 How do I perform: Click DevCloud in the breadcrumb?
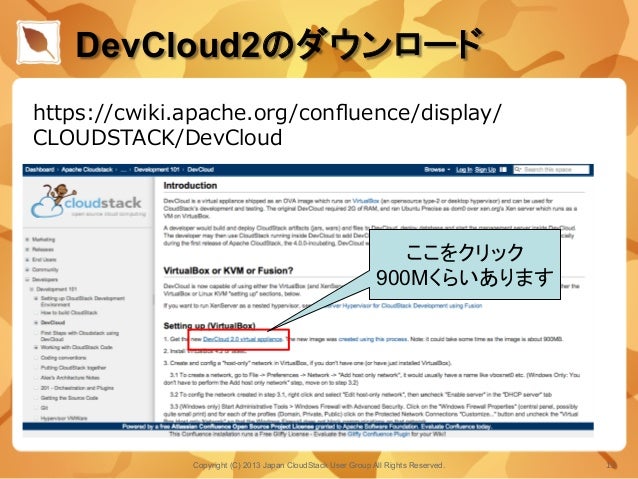click(201, 169)
